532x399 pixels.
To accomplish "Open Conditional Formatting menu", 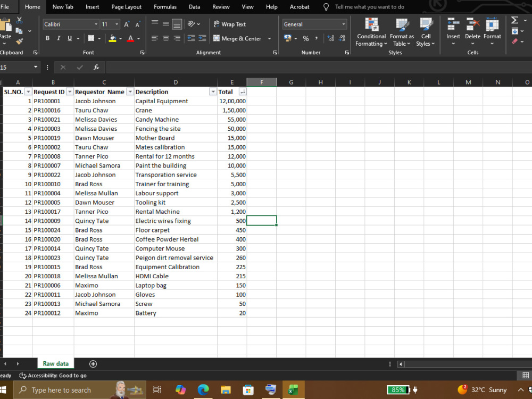I will coord(371,32).
